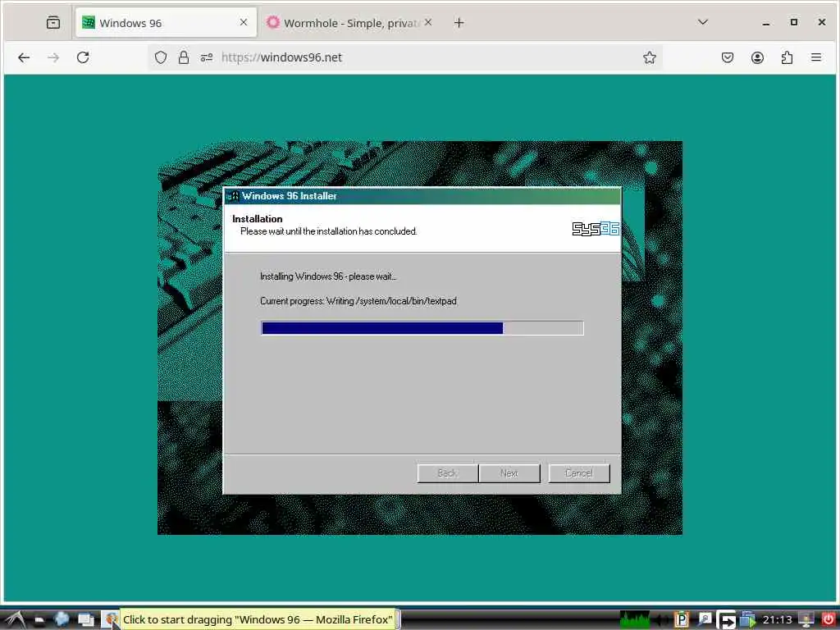Image resolution: width=840 pixels, height=630 pixels.
Task: Maximize the Firefox window
Action: 794,22
